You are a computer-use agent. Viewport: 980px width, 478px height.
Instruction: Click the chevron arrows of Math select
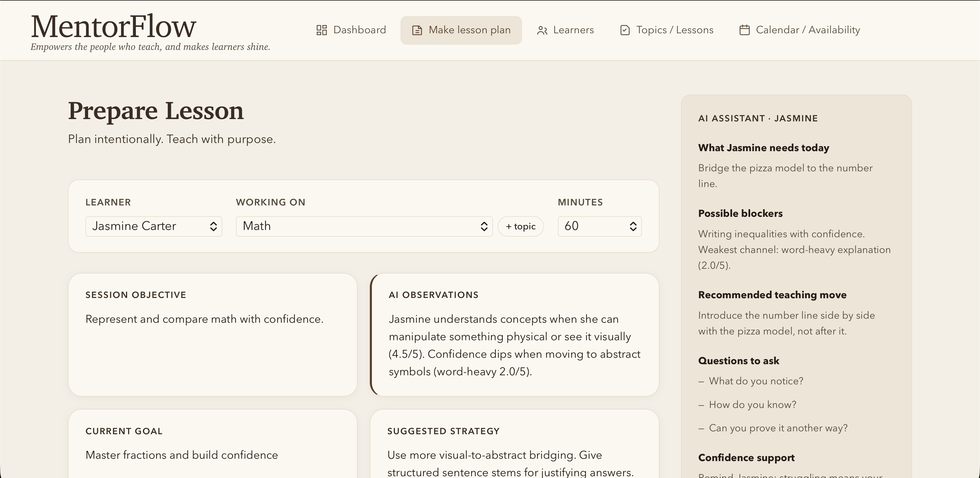(484, 226)
